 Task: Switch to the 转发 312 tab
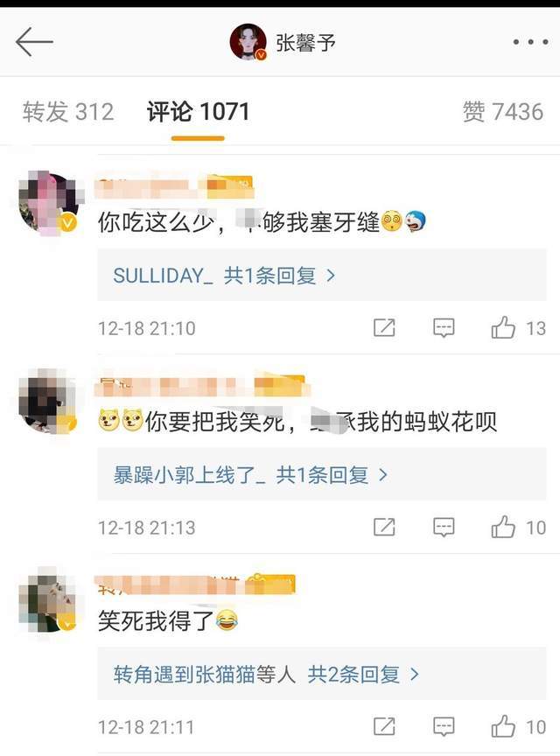68,112
